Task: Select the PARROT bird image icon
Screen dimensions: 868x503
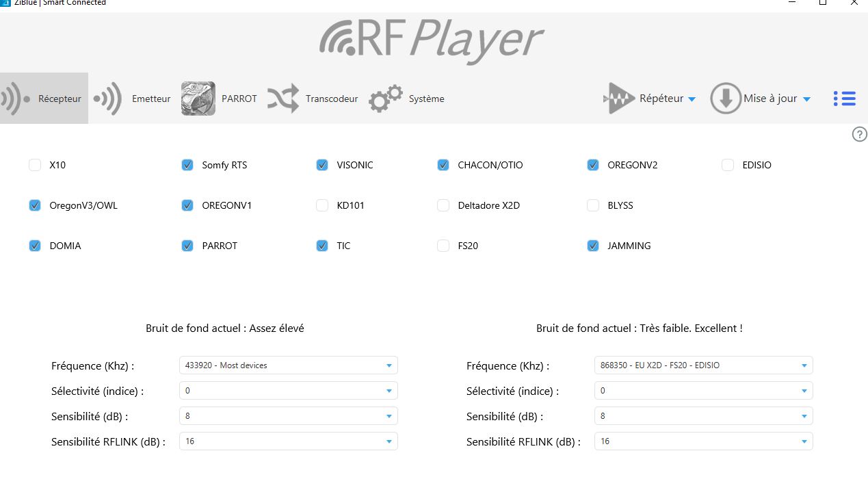Action: pos(198,99)
